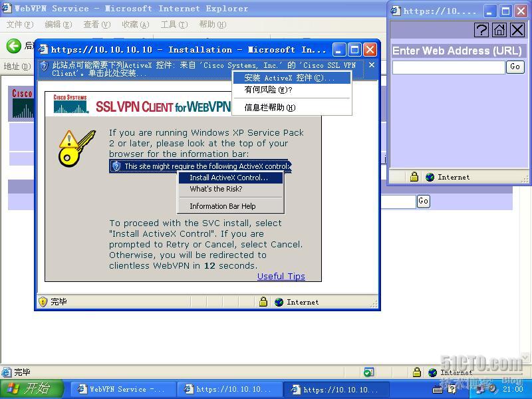Maximize the Installation window
The width and height of the screenshot is (532, 399).
(354, 50)
